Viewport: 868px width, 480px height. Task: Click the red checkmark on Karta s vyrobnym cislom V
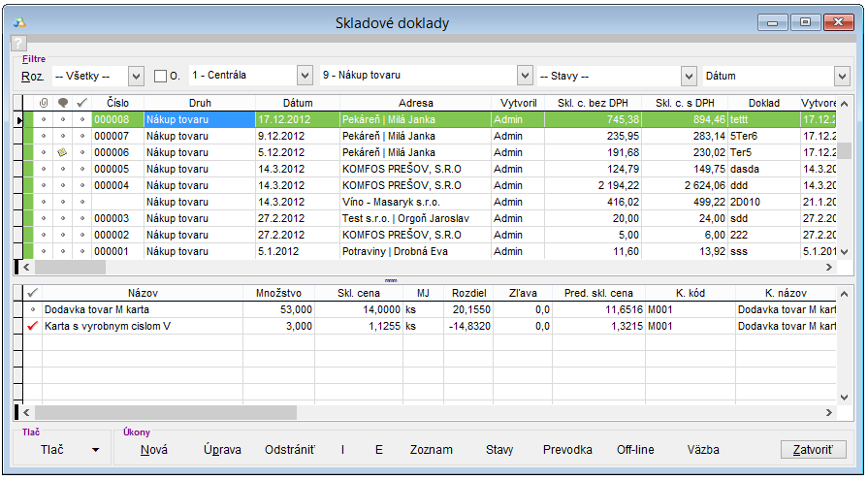pyautogui.click(x=33, y=327)
